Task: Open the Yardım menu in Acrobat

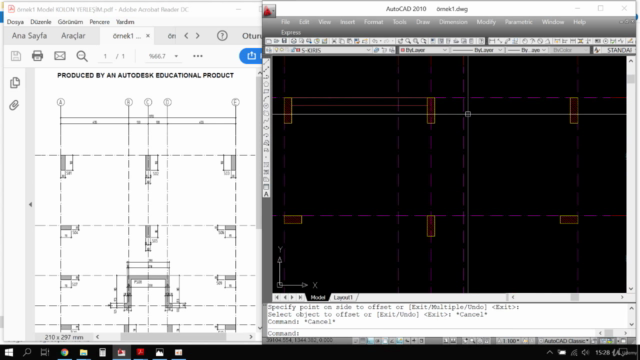Action: (125, 22)
